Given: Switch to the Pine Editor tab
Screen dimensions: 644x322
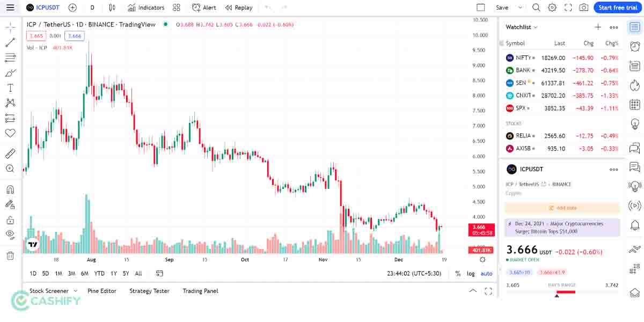Looking at the screenshot, I should [102, 291].
